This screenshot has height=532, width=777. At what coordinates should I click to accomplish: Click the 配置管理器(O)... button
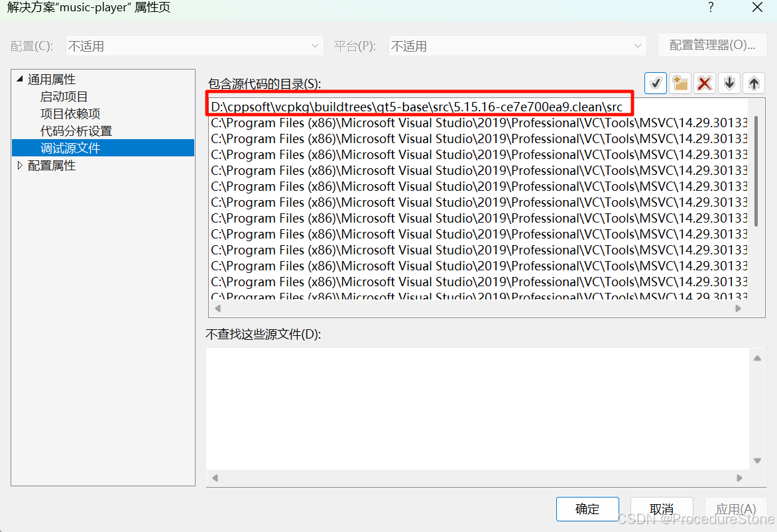[712, 45]
